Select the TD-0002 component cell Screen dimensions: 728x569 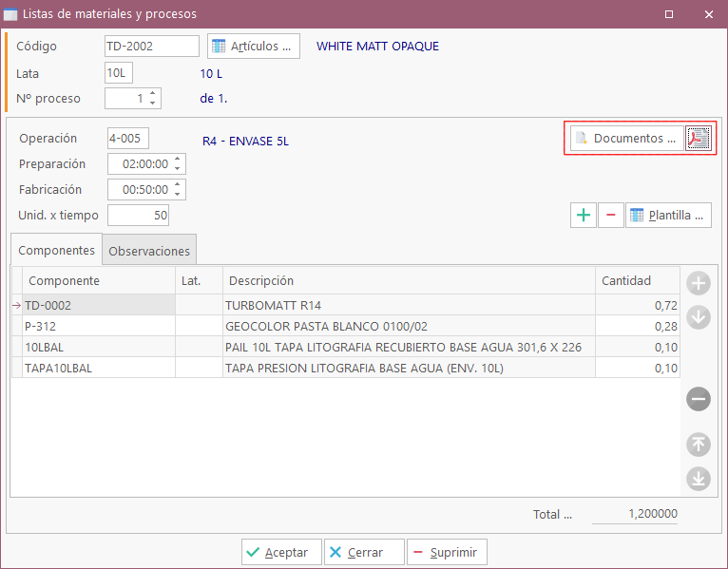coord(99,305)
